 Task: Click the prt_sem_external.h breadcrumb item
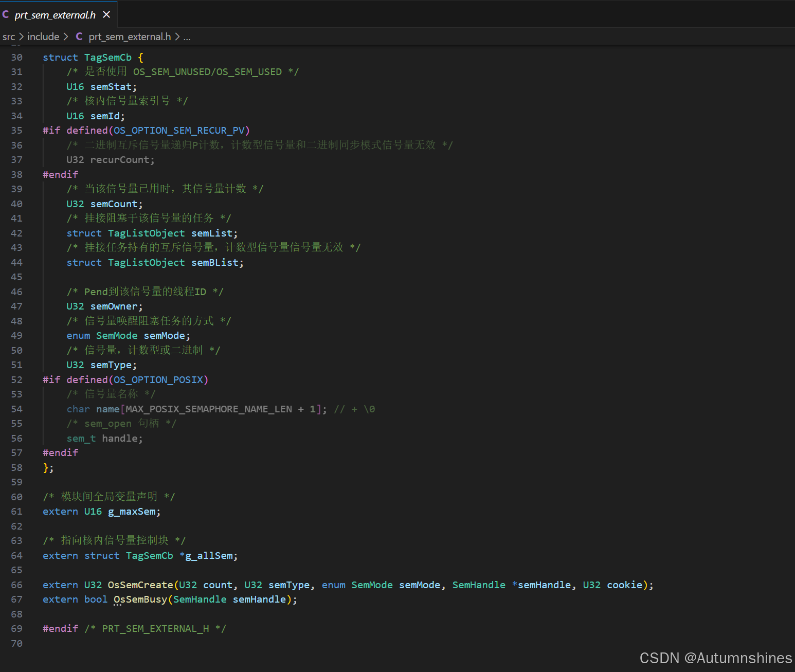pos(130,37)
